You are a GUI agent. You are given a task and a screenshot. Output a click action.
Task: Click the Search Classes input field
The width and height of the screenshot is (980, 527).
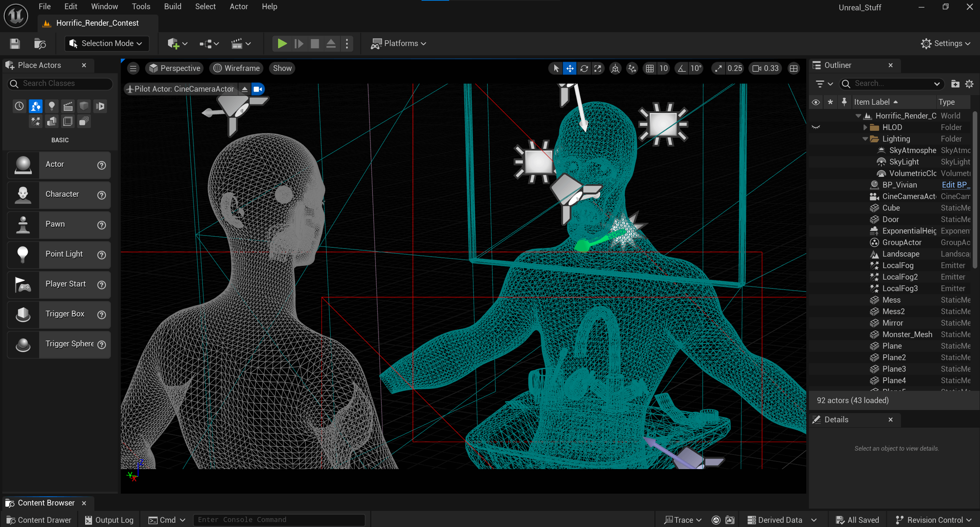tap(60, 84)
